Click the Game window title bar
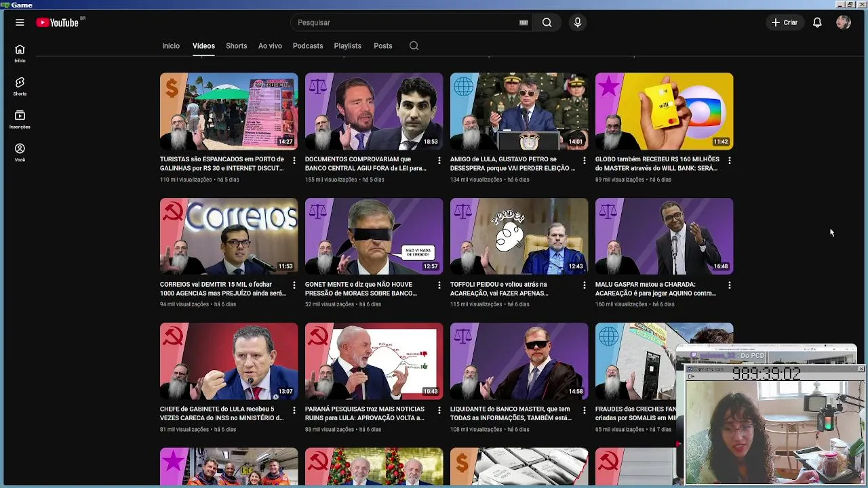Screen dimensions: 868x488 coord(434,5)
